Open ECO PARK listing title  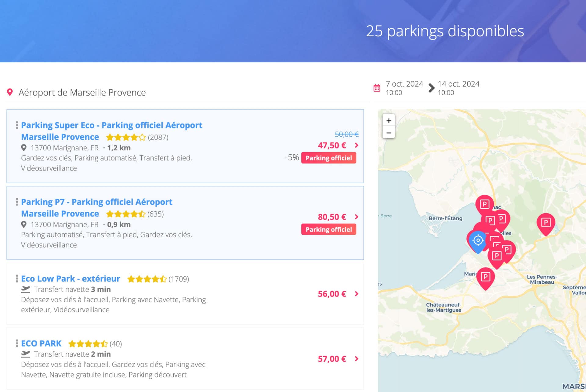pos(41,343)
